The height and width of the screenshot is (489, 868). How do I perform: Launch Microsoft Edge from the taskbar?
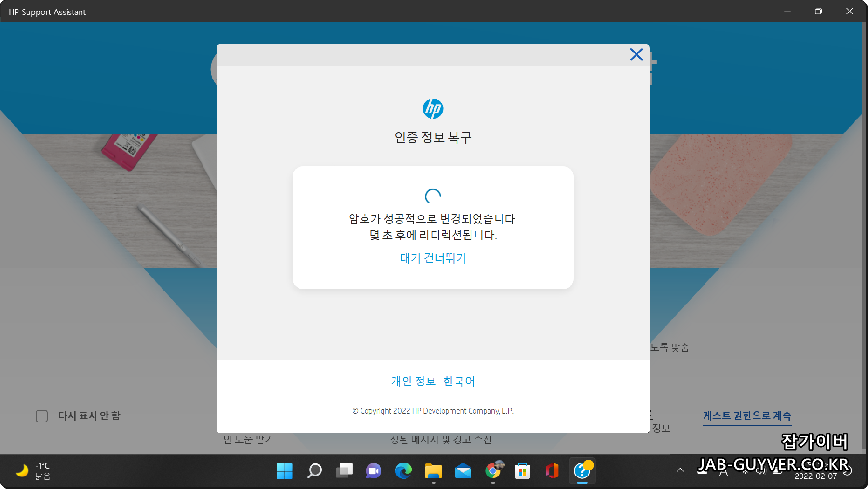(404, 471)
